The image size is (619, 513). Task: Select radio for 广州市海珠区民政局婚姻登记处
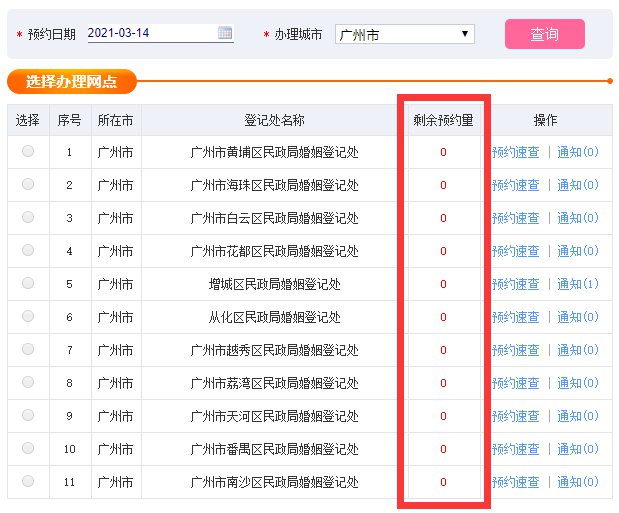point(28,184)
